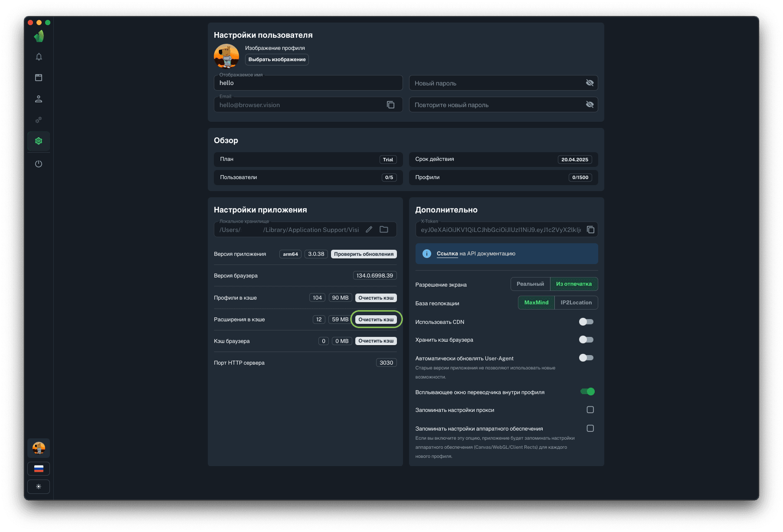This screenshot has height=532, width=783.
Task: Switch theme with the sun icon
Action: [x=39, y=486]
